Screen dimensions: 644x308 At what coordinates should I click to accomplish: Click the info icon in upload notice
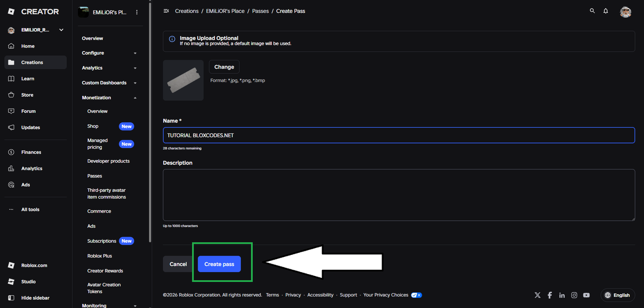click(172, 39)
